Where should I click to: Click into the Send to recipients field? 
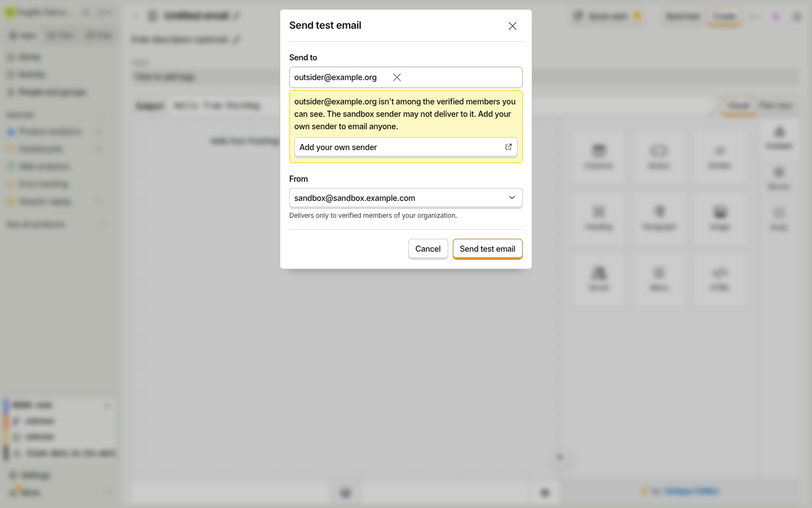[406, 77]
